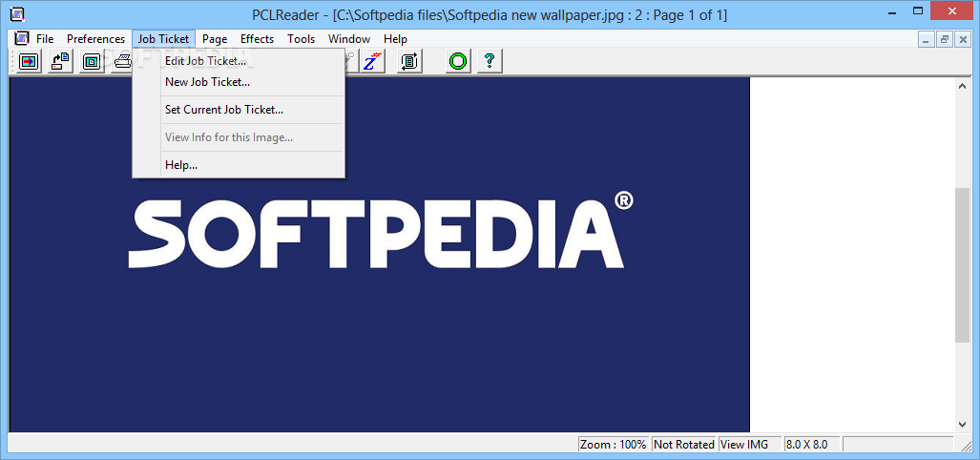Open the Tools menu
The width and height of the screenshot is (980, 460).
(302, 39)
